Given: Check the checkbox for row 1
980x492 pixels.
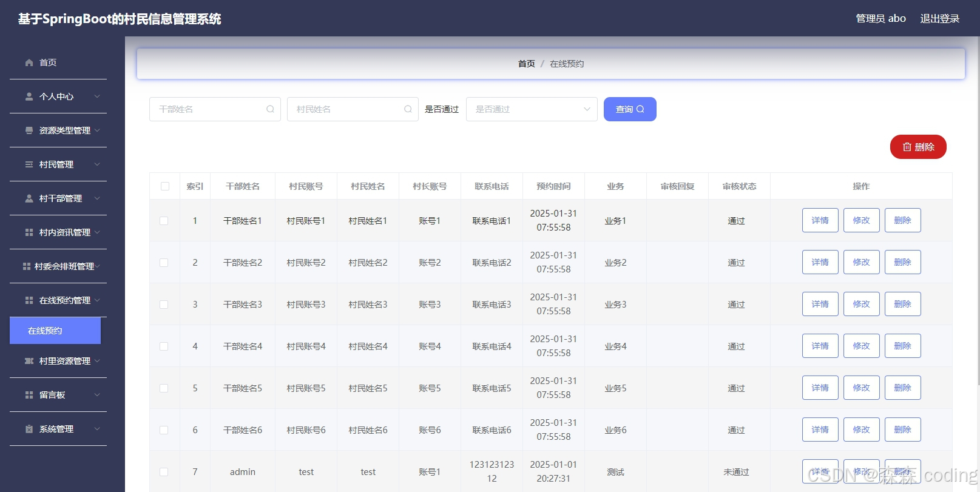Looking at the screenshot, I should click(164, 221).
